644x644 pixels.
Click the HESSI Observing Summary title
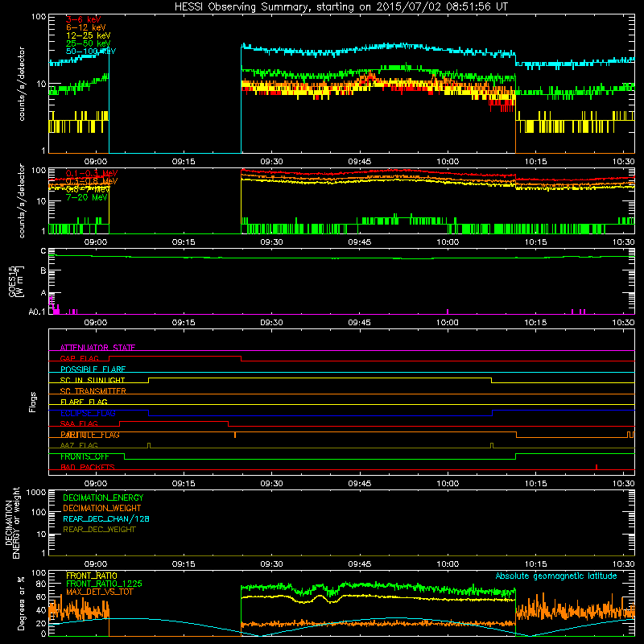(x=341, y=7)
